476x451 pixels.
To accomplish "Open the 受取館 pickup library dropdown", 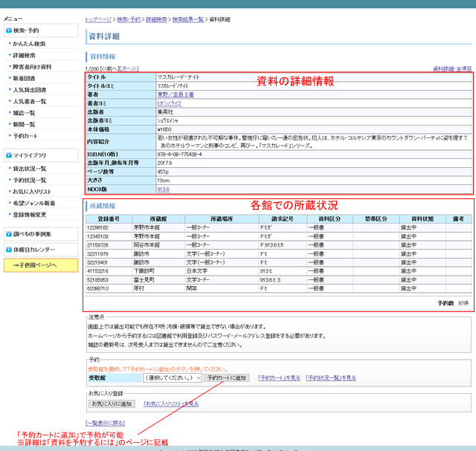I will point(172,378).
